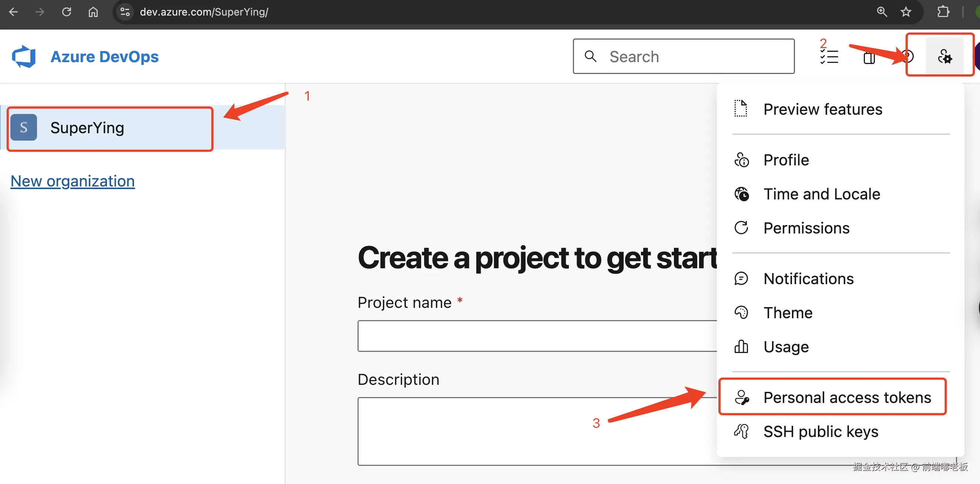980x484 pixels.
Task: Open the user settings icon
Action: (944, 57)
